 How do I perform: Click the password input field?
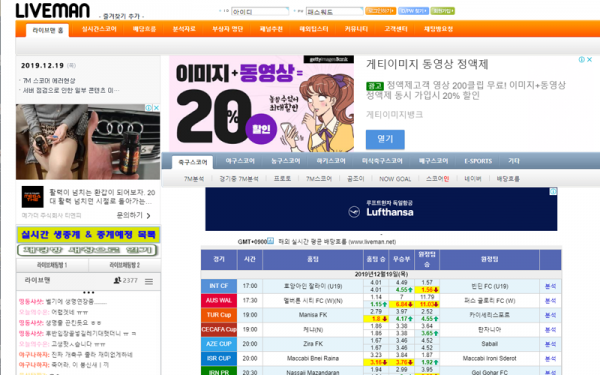click(334, 11)
